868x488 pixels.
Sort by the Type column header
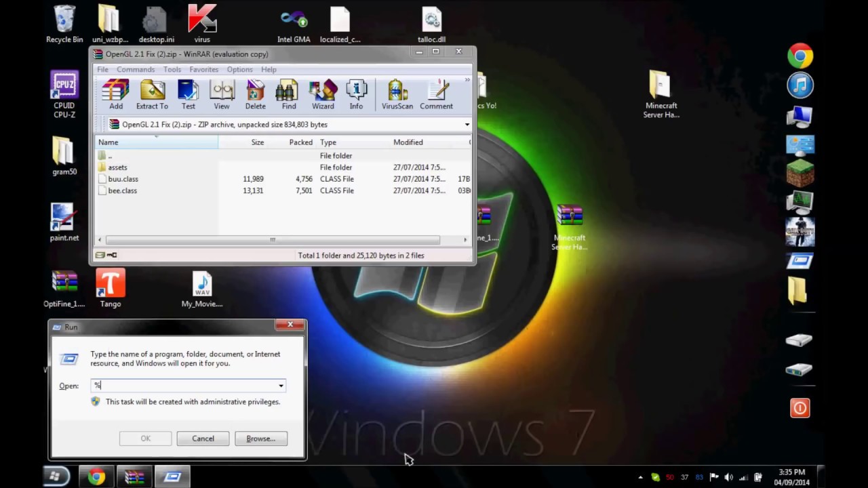tap(353, 142)
